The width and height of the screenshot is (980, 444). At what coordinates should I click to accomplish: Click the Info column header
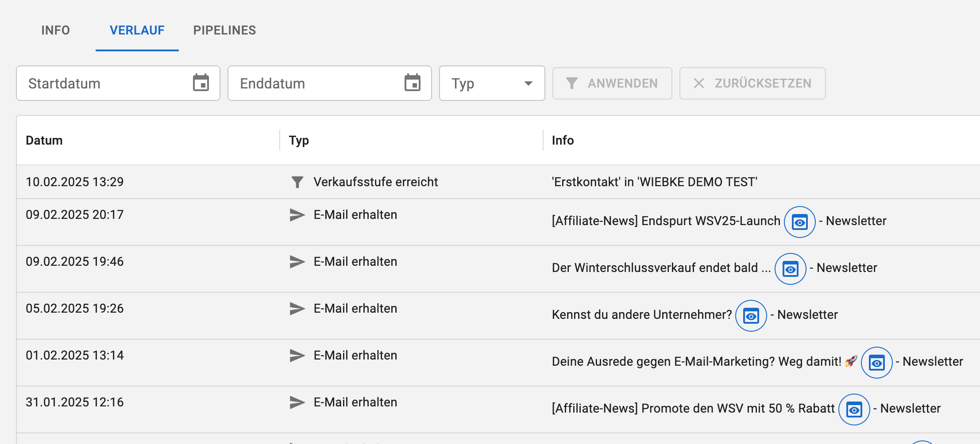563,140
